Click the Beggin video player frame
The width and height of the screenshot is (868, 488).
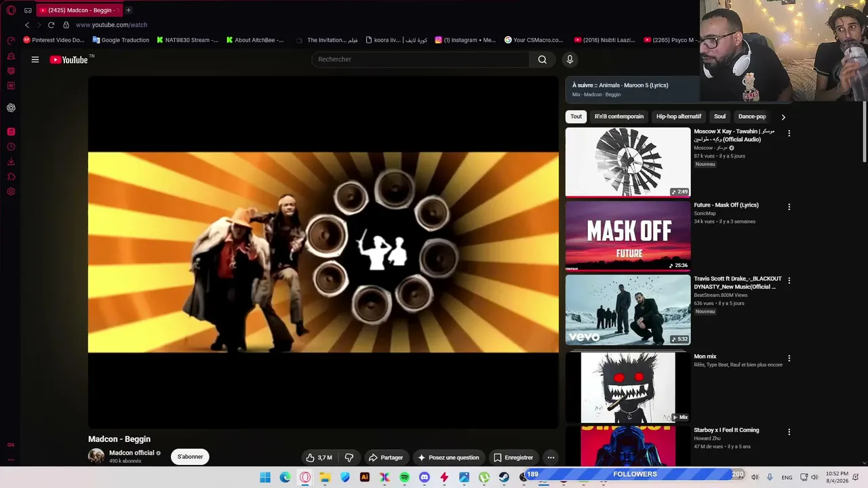[323, 252]
